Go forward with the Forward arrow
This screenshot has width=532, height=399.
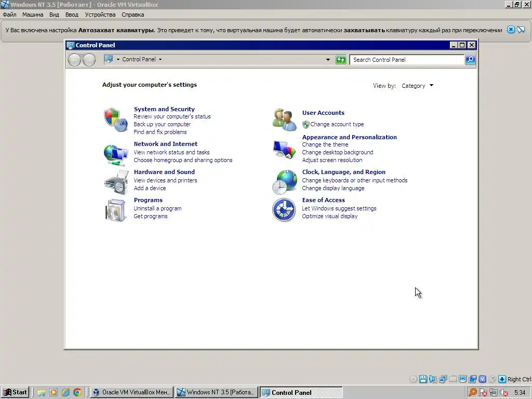[x=89, y=60]
